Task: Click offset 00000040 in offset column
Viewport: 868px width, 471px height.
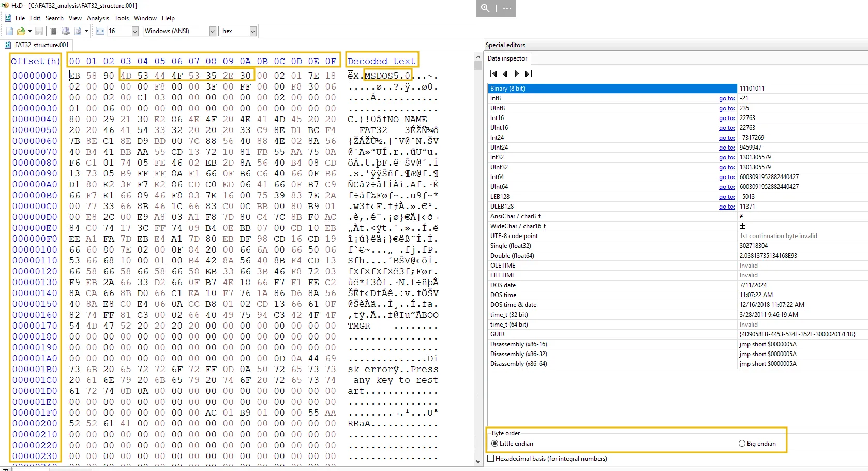Action: 35,119
